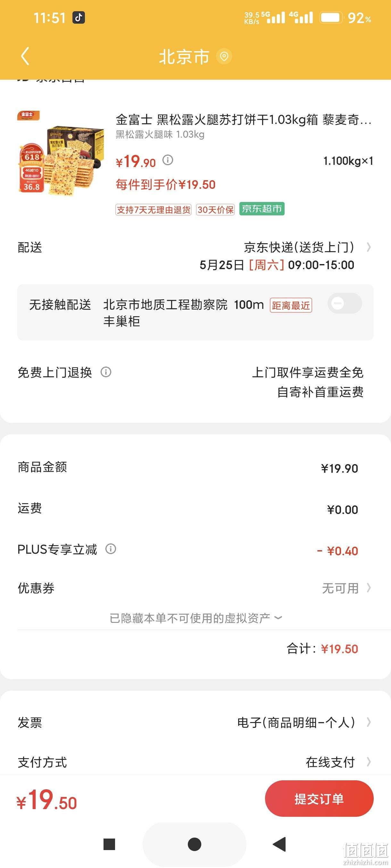The height and width of the screenshot is (868, 391).
Task: Tap the Android recent apps square
Action: pyautogui.click(x=109, y=844)
